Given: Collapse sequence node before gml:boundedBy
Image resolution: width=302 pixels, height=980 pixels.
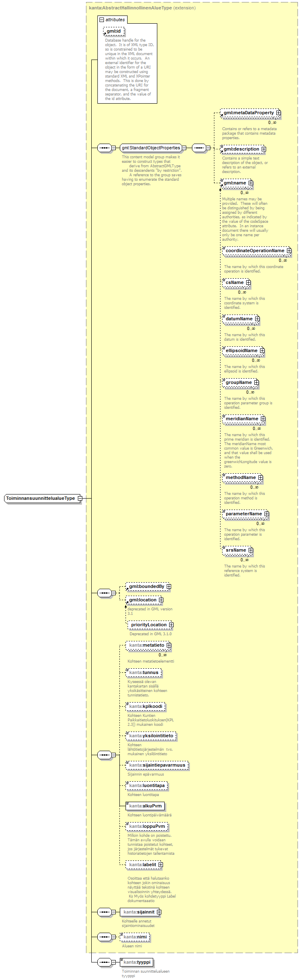Looking at the screenshot, I should point(114,593).
